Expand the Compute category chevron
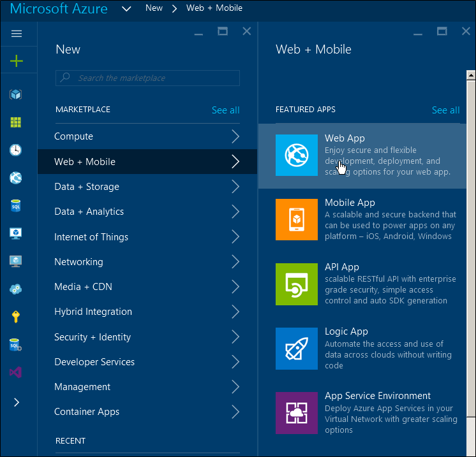 tap(235, 136)
